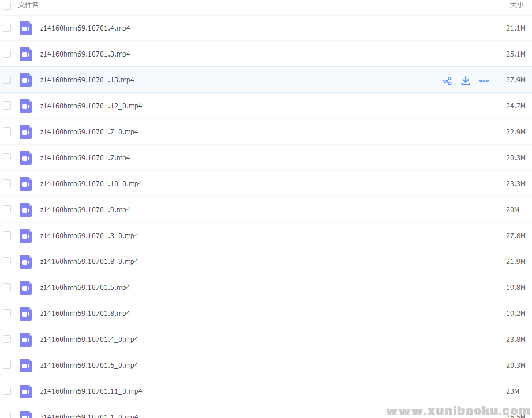This screenshot has width=532, height=418.
Task: Open file z14160hmn69.10701.8_0.mp4
Action: pos(89,262)
